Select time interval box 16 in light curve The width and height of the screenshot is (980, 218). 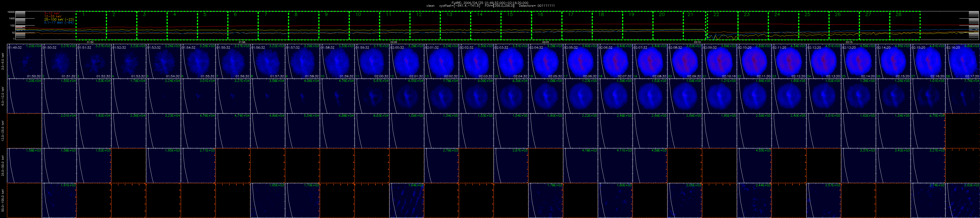coord(547,26)
